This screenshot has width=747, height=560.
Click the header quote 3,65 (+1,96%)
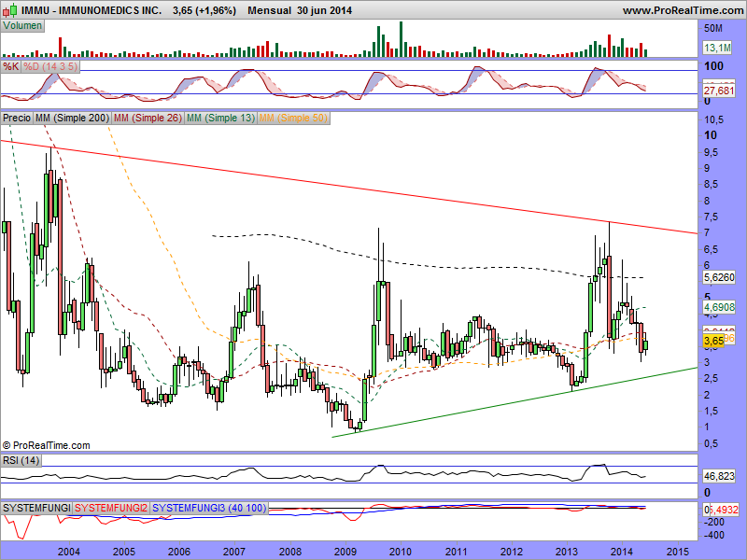204,10
